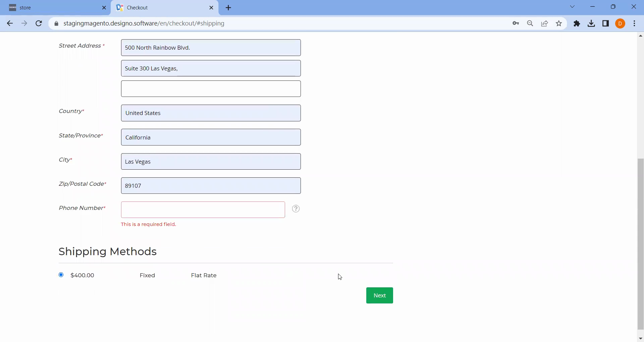Viewport: 644px width, 342px height.
Task: Toggle the browser side panel
Action: tap(606, 23)
